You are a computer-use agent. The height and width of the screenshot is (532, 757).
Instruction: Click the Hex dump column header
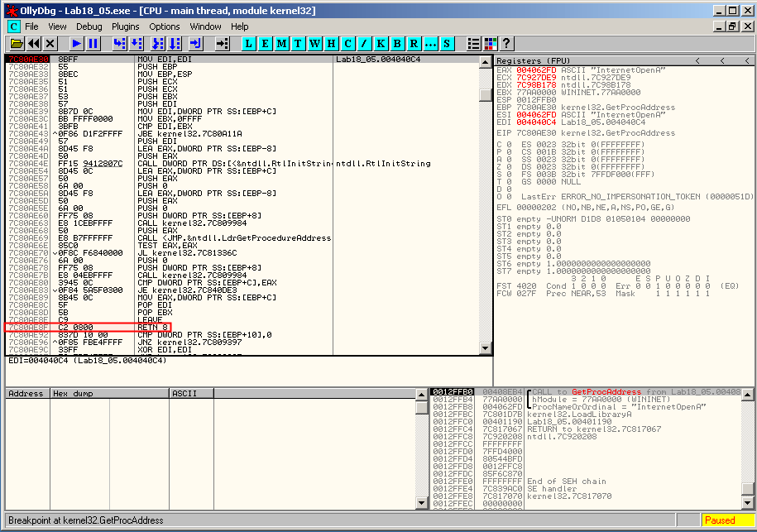[x=108, y=394]
